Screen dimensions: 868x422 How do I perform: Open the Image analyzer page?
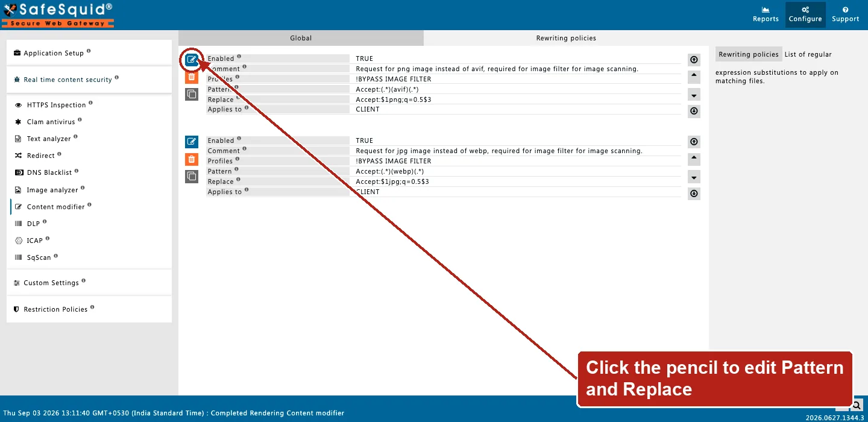[52, 190]
